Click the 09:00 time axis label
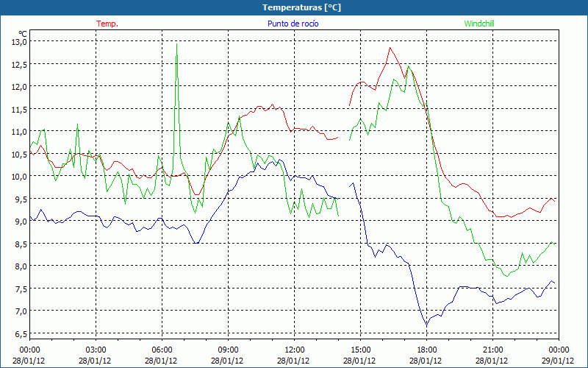This screenshot has width=588, height=368. (x=229, y=350)
